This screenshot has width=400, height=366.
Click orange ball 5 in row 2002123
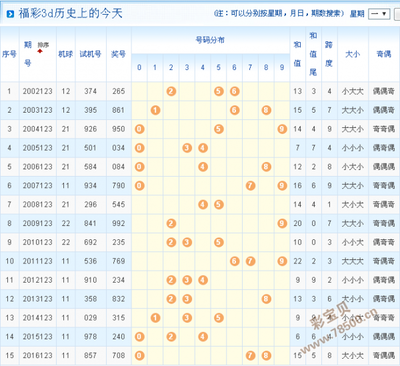pos(219,91)
